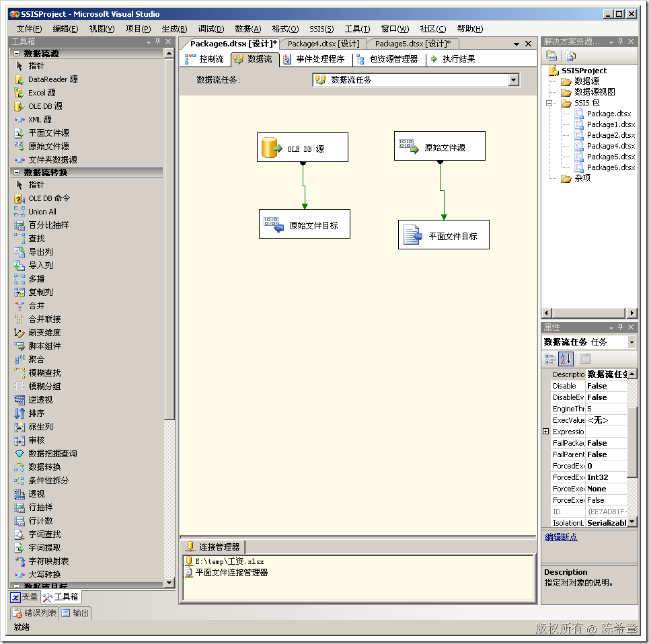
Task: Select the 平面文件连接管理器 connection
Action: coord(227,573)
